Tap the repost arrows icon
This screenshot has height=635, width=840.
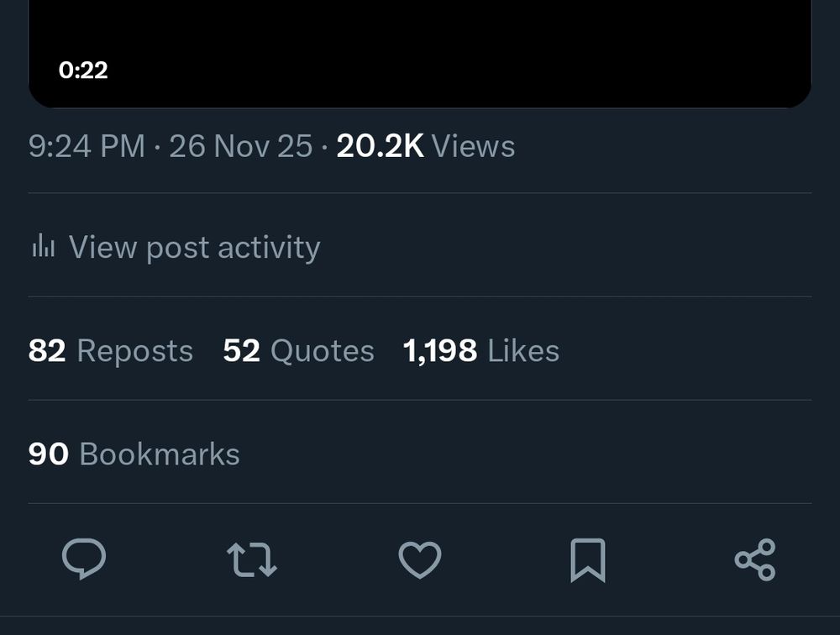tap(252, 559)
